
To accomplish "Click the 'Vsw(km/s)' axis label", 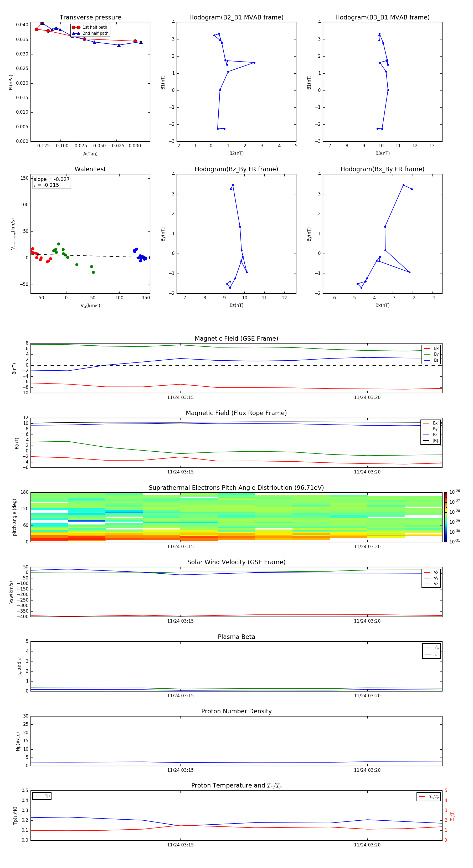I will (x=11, y=592).
